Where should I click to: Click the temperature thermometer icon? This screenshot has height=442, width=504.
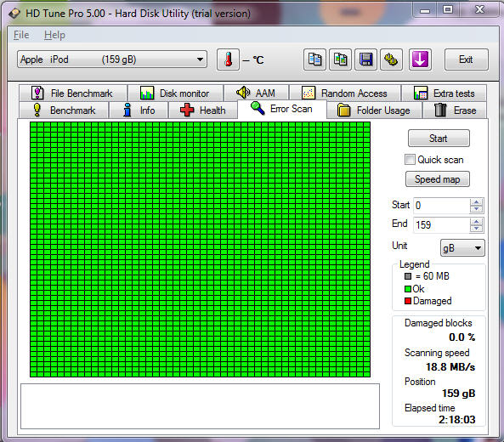[x=228, y=59]
